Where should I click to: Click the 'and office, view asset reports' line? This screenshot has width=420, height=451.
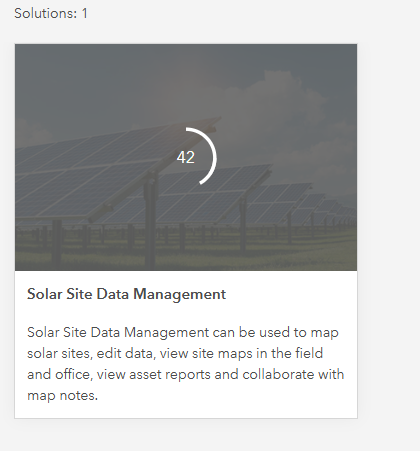click(185, 374)
